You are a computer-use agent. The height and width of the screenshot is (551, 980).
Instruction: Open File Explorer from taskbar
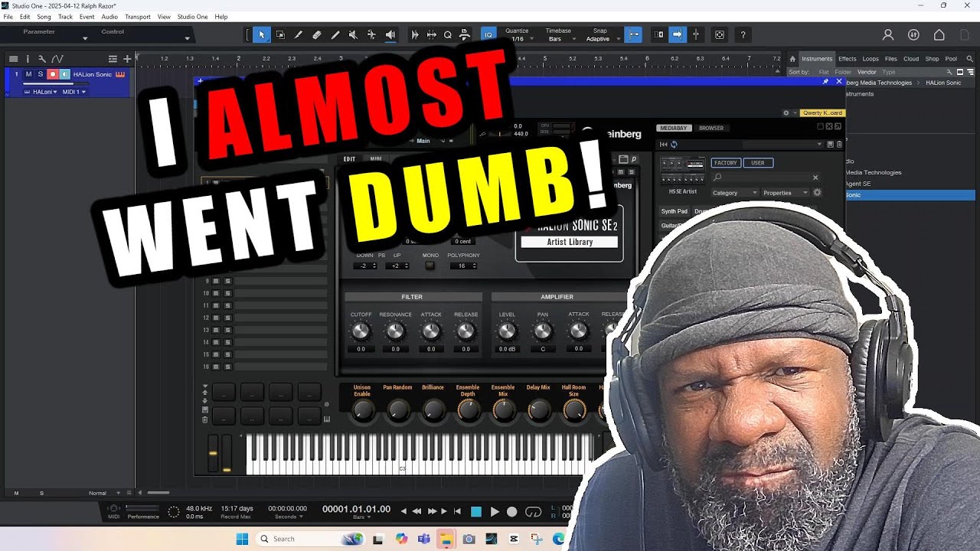point(446,539)
